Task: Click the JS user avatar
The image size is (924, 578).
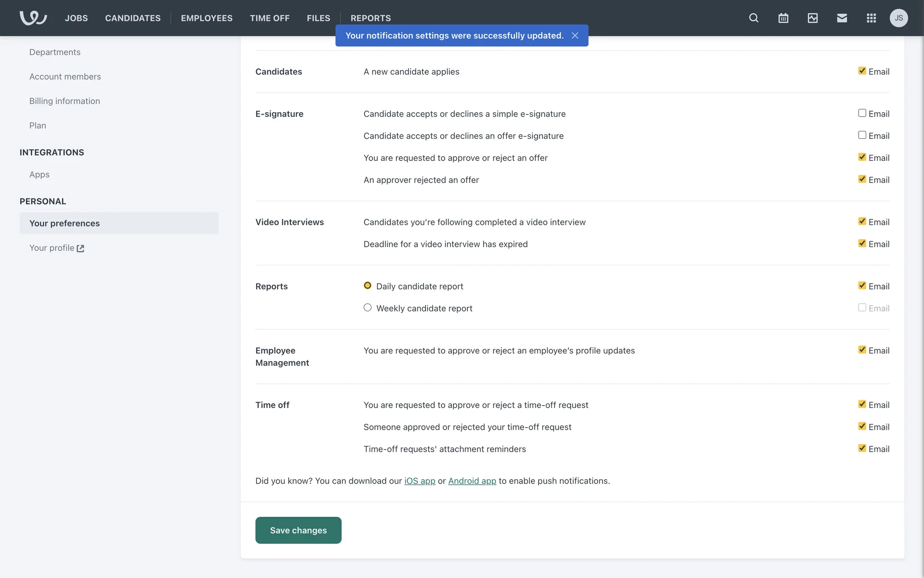Action: [898, 18]
